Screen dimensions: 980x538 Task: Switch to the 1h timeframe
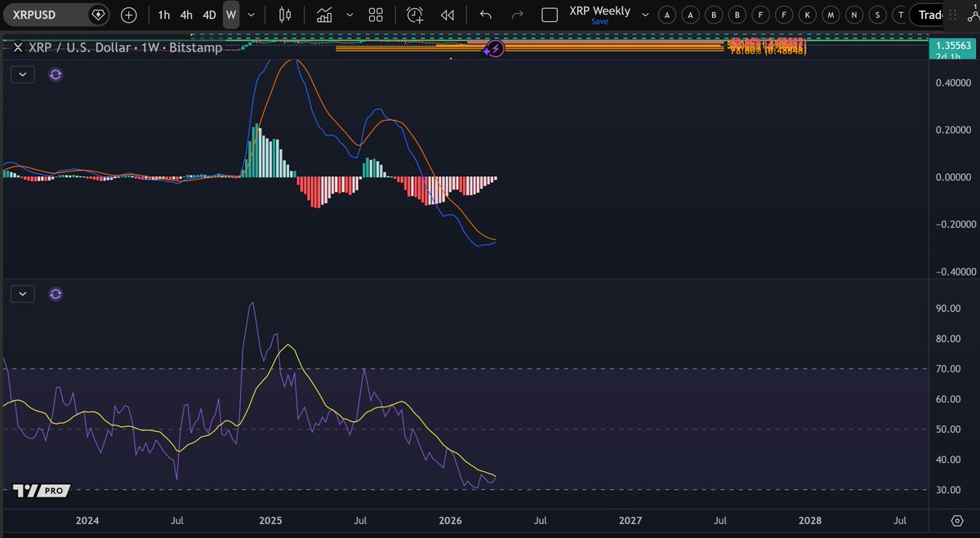tap(163, 15)
